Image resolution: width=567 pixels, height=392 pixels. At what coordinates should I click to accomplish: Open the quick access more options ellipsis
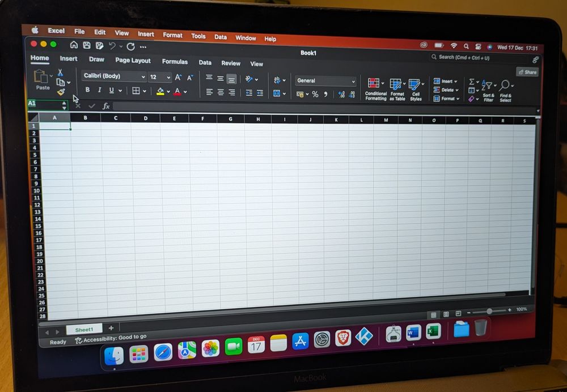coord(143,47)
